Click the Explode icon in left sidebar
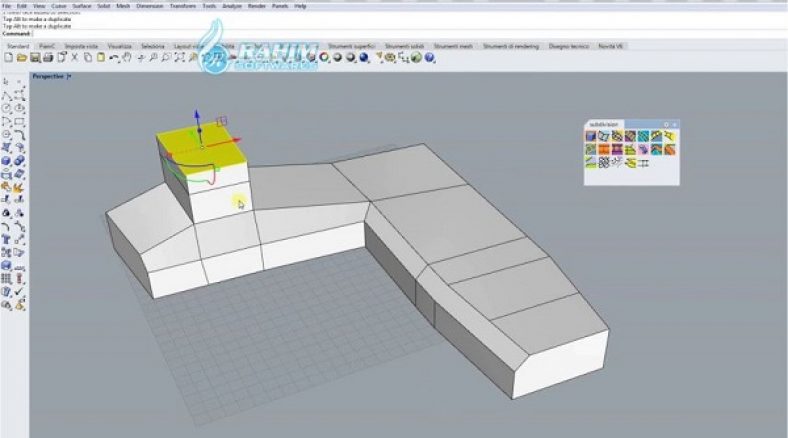Screen dimensions: 788x438 tap(19, 187)
